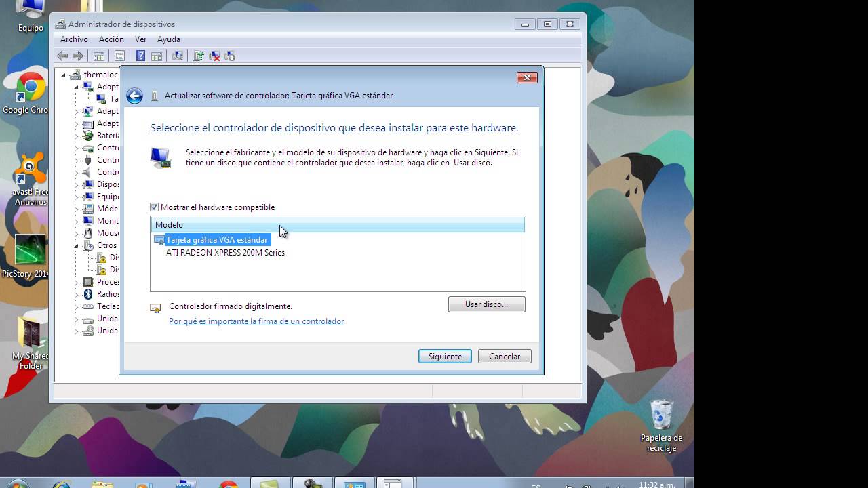Select the modem (Módems) icon in the tree

pos(87,209)
